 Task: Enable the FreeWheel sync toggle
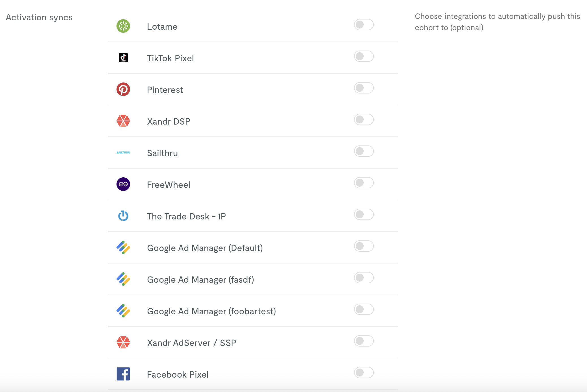[x=364, y=183]
